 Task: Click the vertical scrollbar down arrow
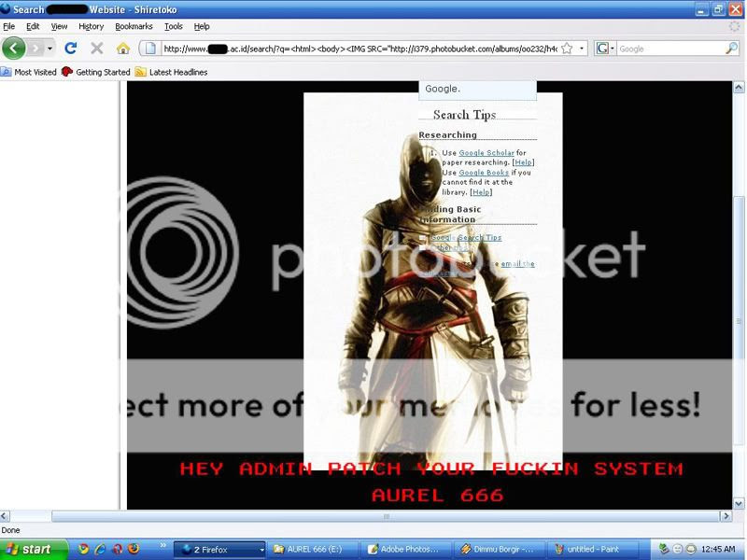[x=739, y=503]
